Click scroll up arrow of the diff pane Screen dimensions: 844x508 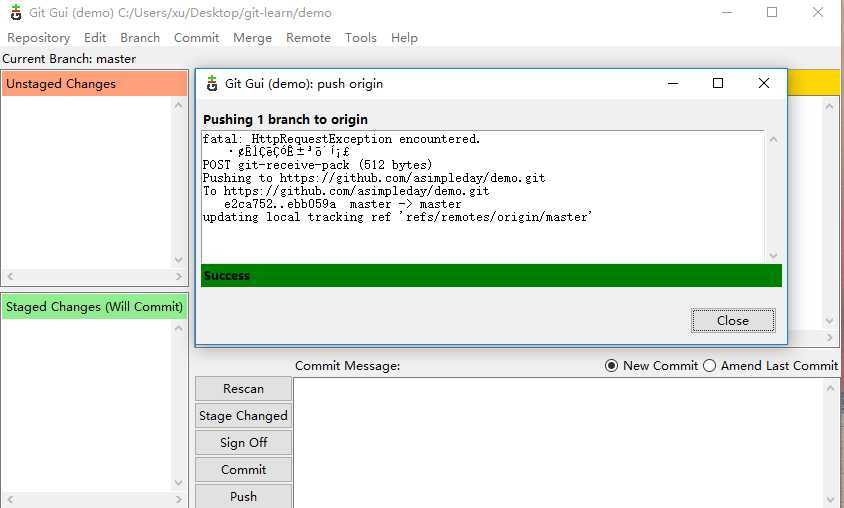click(x=829, y=106)
